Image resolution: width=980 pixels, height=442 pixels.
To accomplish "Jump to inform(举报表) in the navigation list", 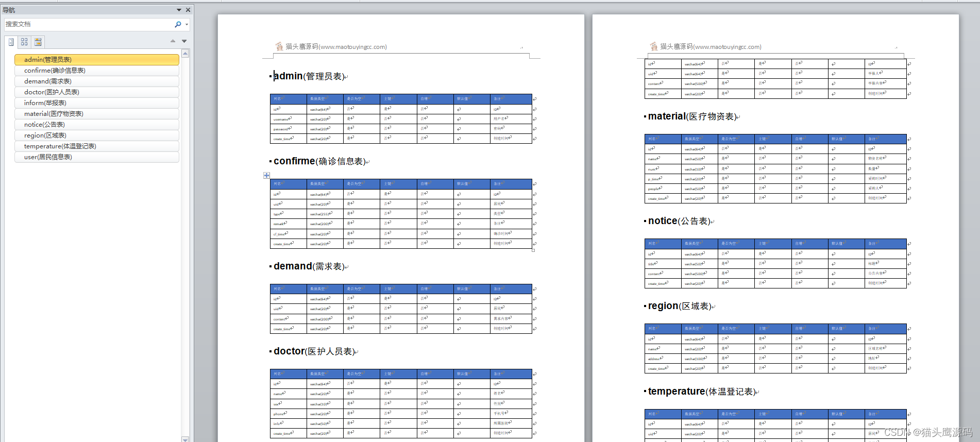I will coord(97,103).
